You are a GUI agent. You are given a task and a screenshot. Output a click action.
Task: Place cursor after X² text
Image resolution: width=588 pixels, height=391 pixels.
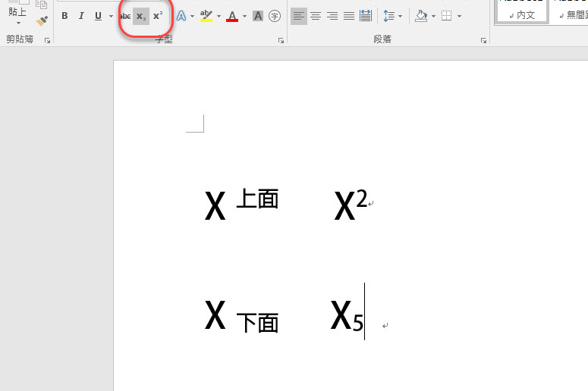click(x=367, y=204)
